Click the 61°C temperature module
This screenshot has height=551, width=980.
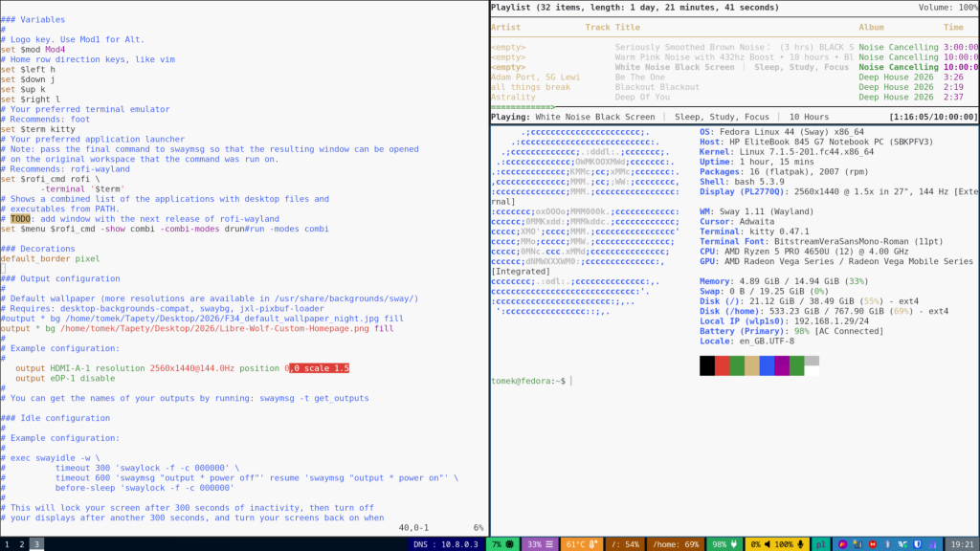(x=581, y=544)
